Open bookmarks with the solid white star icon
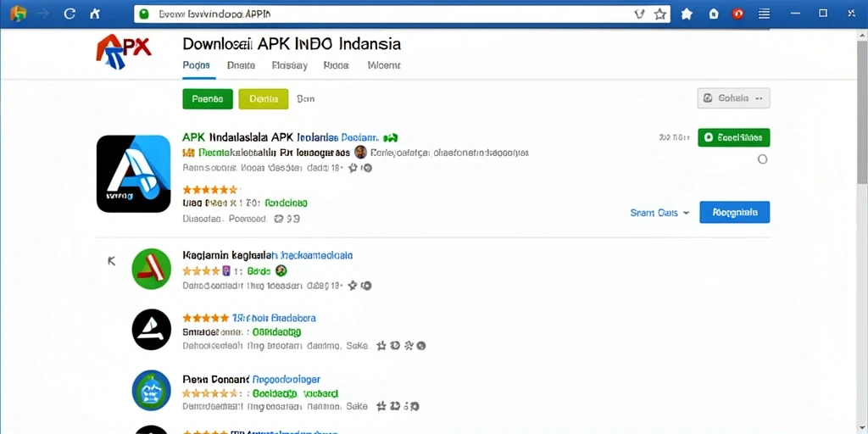Viewport: 868px width, 434px height. (687, 14)
